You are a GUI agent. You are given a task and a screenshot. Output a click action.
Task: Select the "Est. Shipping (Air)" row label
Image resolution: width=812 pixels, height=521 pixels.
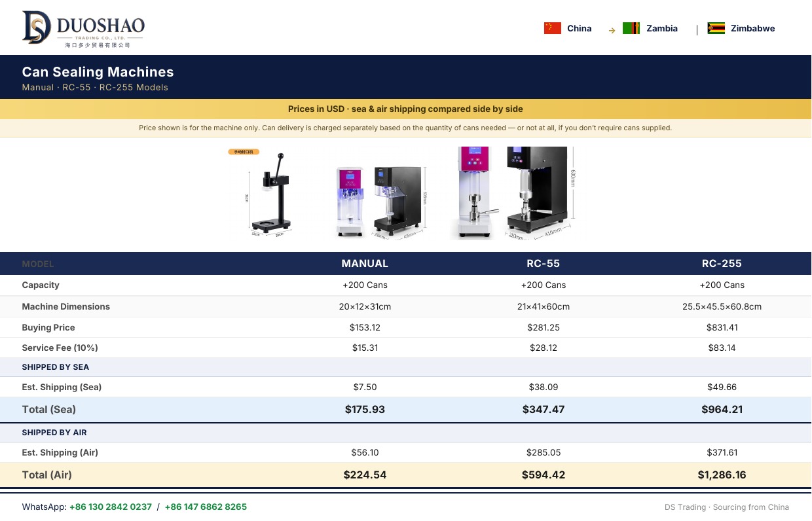60,452
